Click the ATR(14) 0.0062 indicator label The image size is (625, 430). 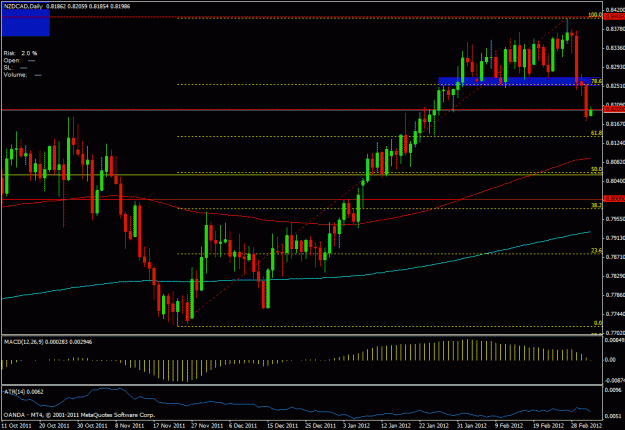tap(24, 392)
